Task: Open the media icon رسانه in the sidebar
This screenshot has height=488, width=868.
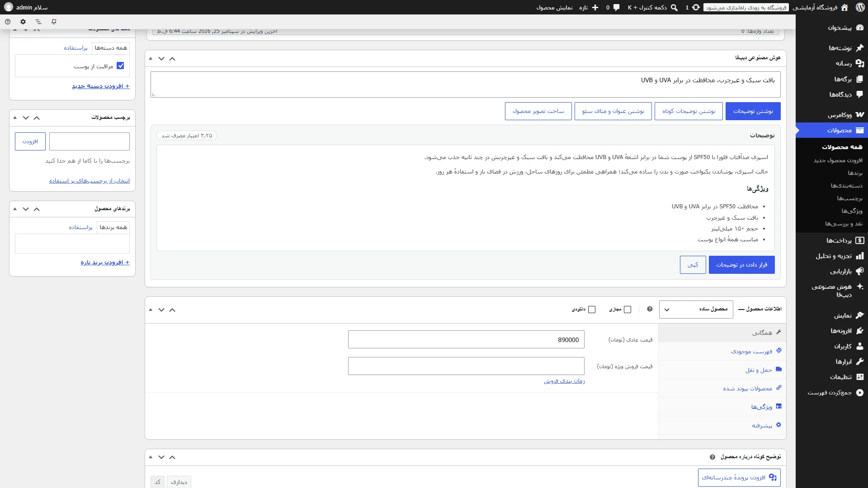Action: tap(860, 63)
